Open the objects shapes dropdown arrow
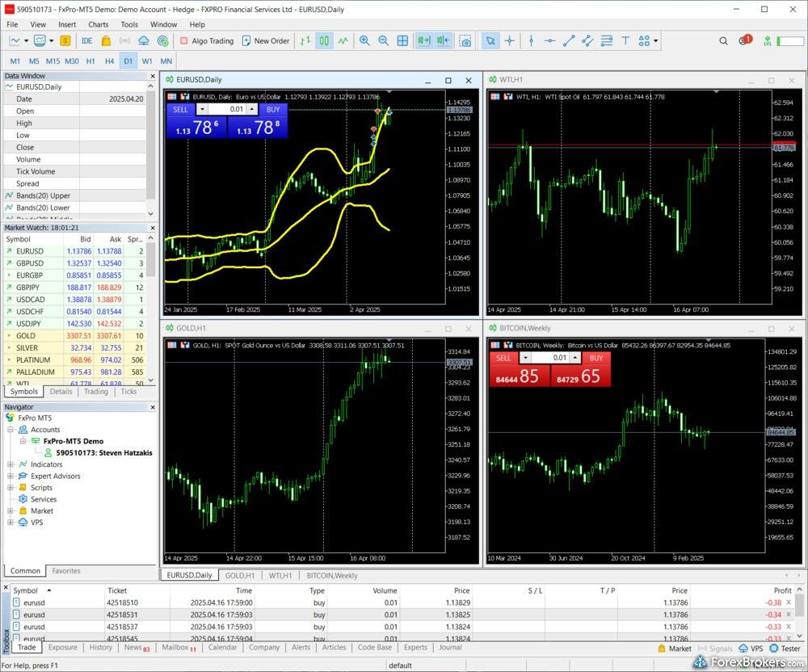This screenshot has width=808, height=672. tap(655, 40)
